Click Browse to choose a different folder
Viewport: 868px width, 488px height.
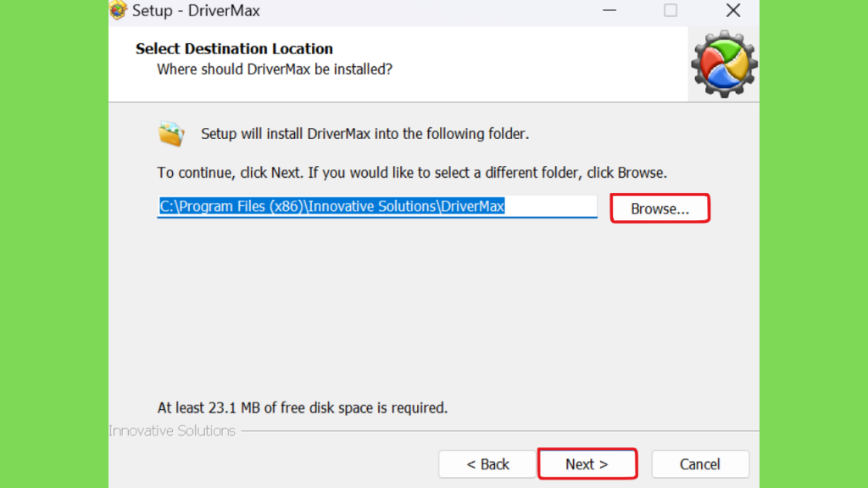659,208
